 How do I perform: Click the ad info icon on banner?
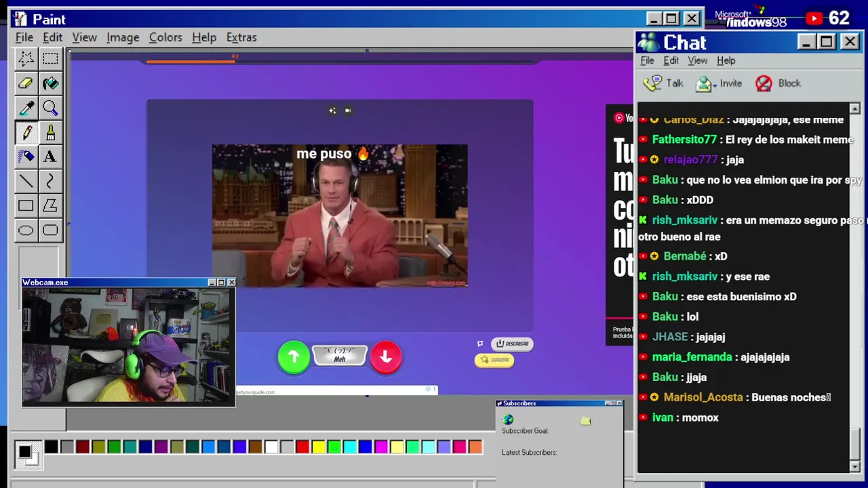(428, 389)
